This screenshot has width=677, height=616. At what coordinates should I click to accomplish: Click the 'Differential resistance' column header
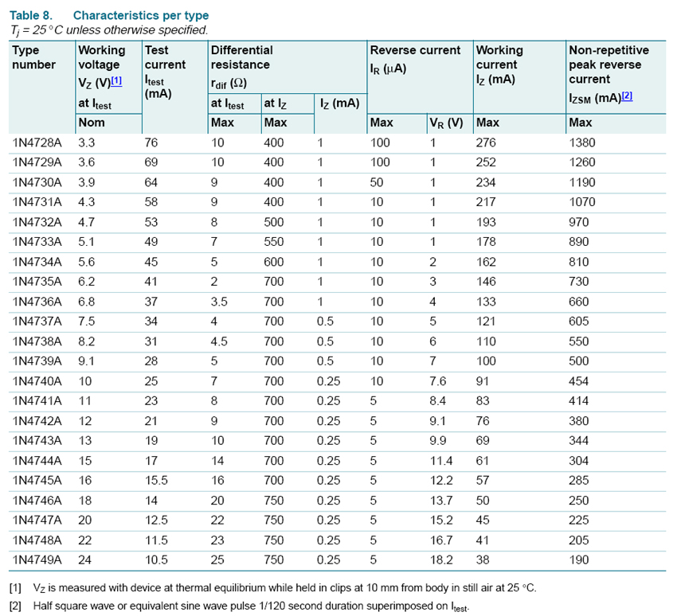tap(241, 57)
